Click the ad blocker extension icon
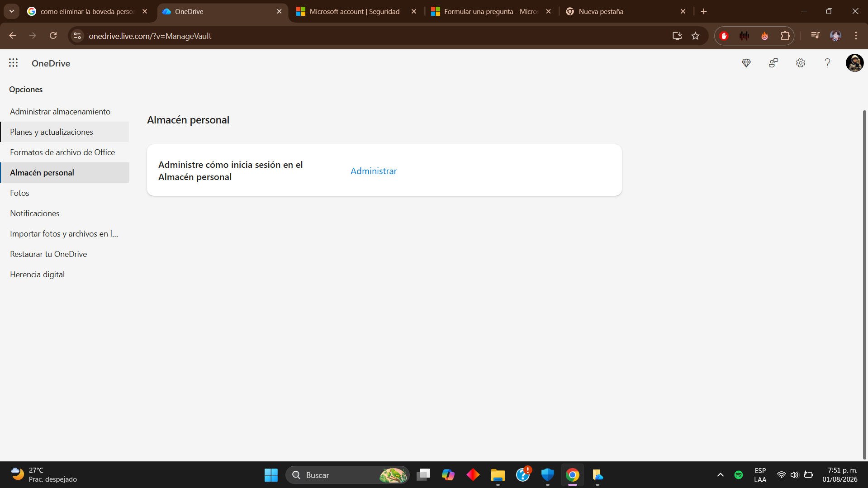This screenshot has height=488, width=868. pos(724,36)
